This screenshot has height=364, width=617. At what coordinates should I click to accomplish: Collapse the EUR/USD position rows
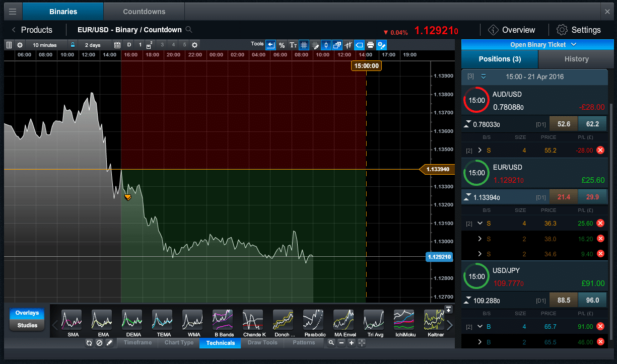click(x=479, y=223)
